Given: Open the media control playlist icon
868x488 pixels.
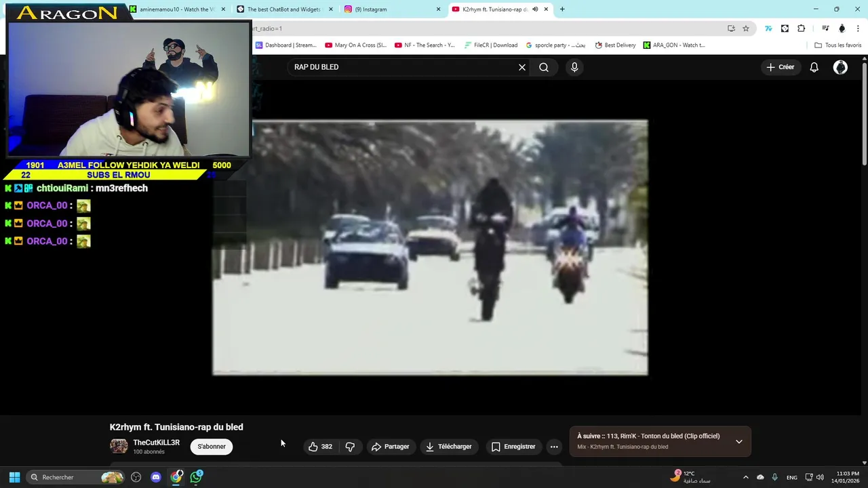Looking at the screenshot, I should pos(825,28).
